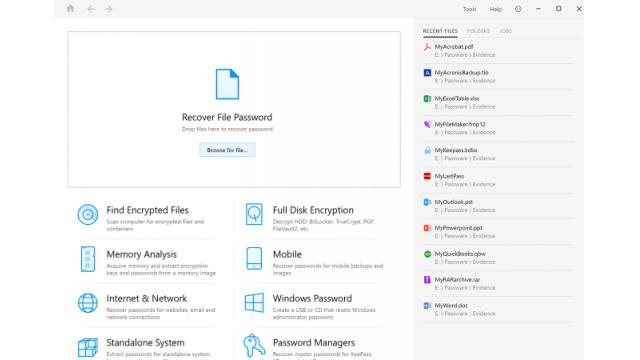Switch to the Folders tab
640x360 pixels.
point(478,31)
